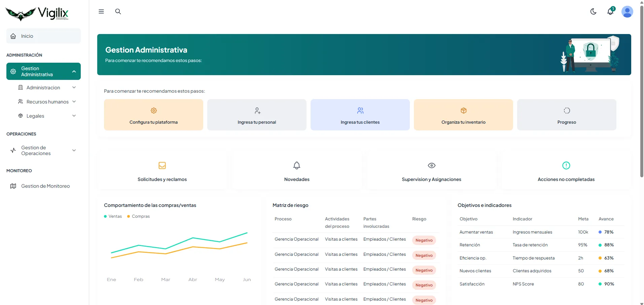The image size is (644, 305).
Task: Click the bell icon above Novedades
Action: (x=297, y=165)
